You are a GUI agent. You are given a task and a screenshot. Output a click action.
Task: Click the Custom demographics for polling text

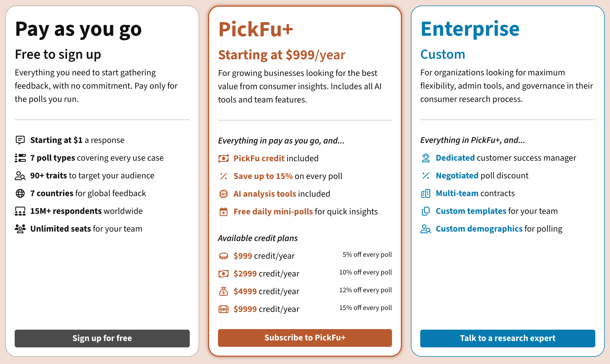tap(499, 229)
